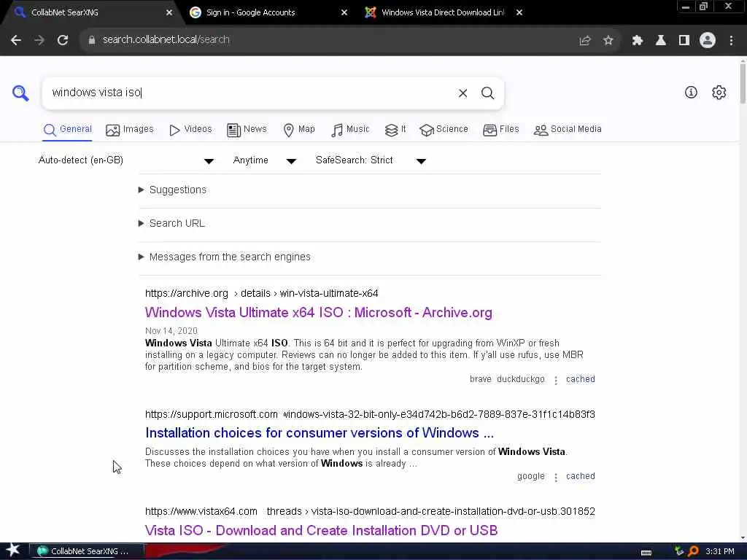Click the 3:31 PM taskbar clock
This screenshot has width=747, height=560.
click(719, 551)
